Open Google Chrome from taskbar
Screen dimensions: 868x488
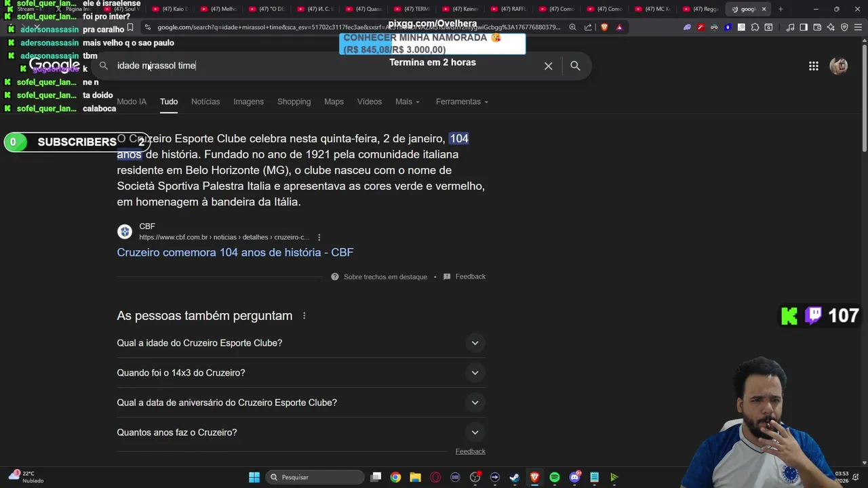[x=395, y=477]
